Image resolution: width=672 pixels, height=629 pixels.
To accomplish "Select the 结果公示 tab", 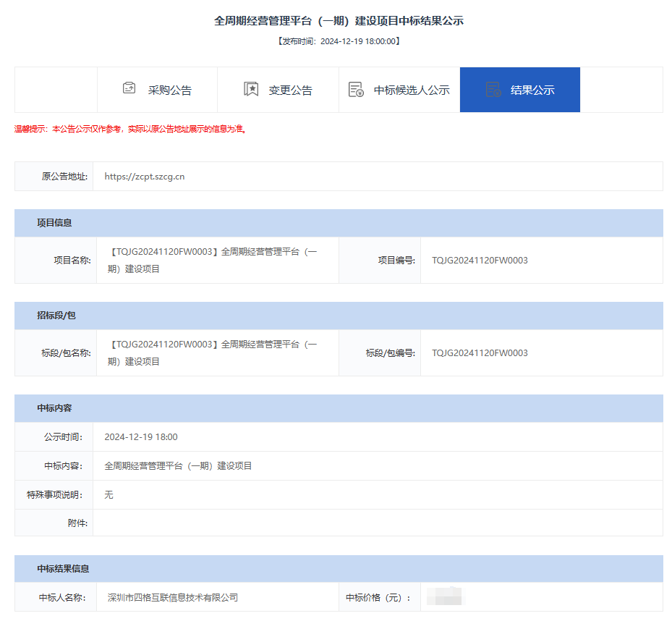I will coord(520,90).
